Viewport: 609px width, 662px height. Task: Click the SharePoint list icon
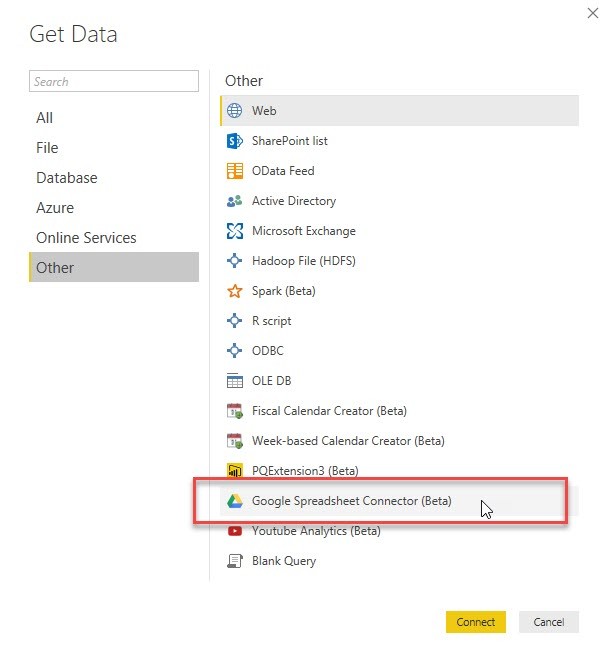[x=234, y=141]
